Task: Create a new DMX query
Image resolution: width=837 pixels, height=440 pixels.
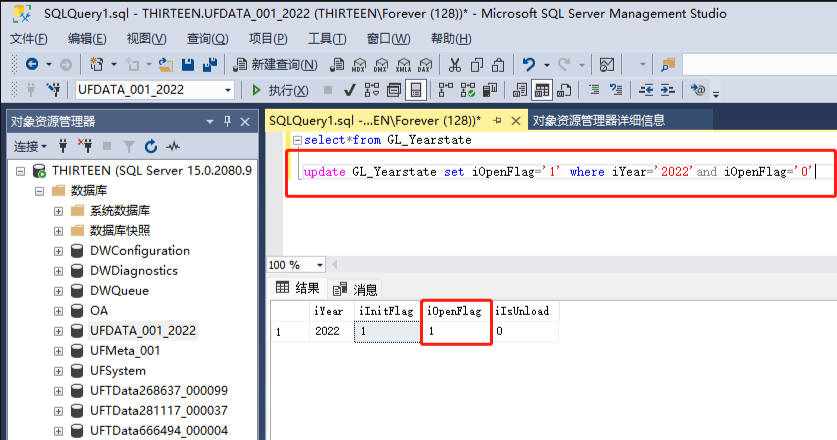Action: click(381, 65)
